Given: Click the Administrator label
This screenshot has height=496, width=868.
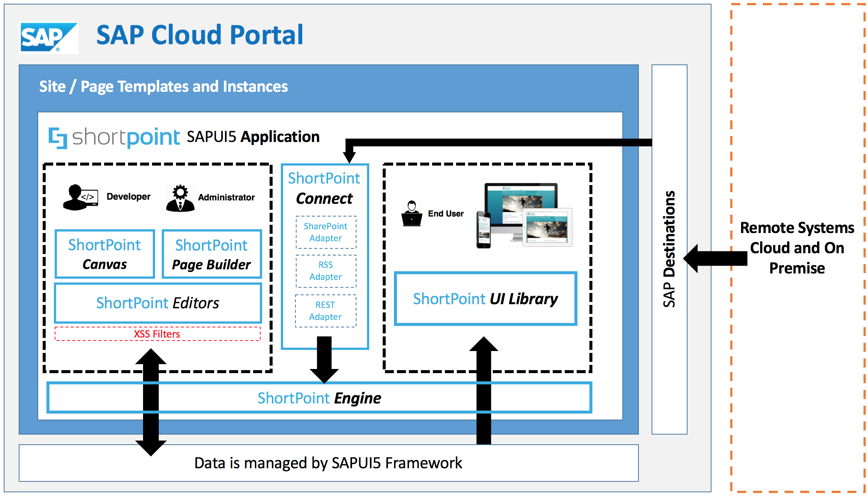Looking at the screenshot, I should pos(226,197).
